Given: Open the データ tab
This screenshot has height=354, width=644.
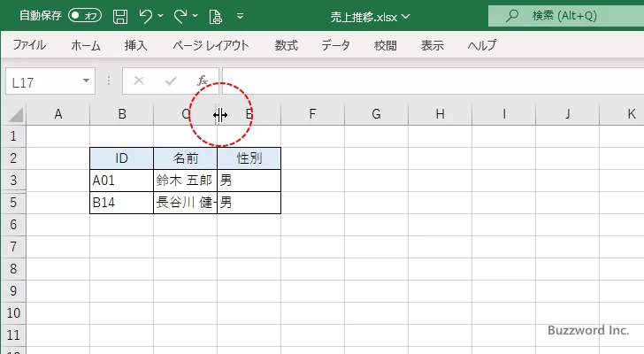Looking at the screenshot, I should (335, 45).
